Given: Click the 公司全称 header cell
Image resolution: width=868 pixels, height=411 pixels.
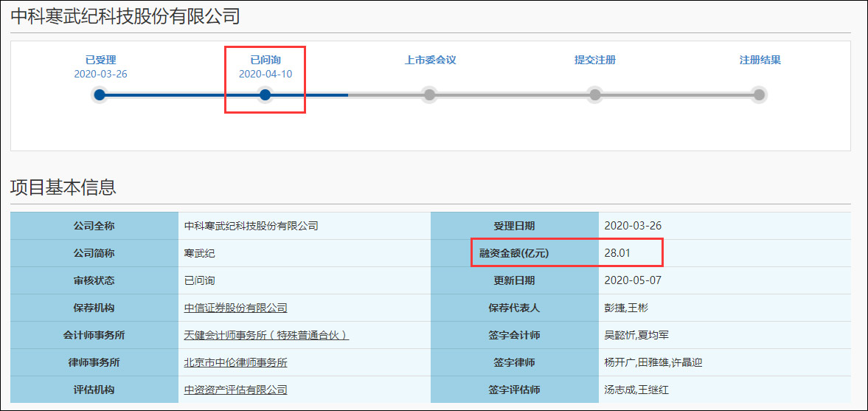Looking at the screenshot, I should 94,226.
